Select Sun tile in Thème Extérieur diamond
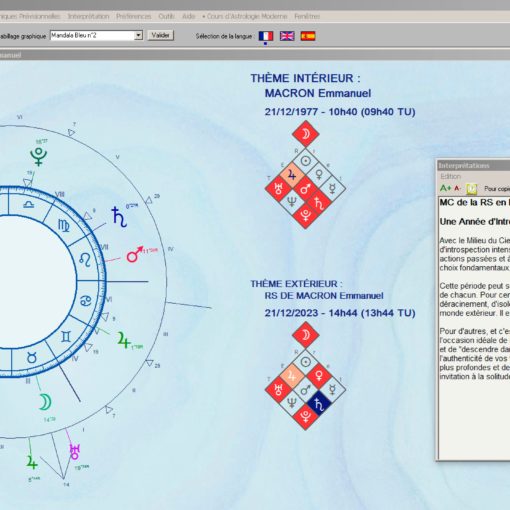Image resolution: width=510 pixels, height=510 pixels. click(x=305, y=362)
